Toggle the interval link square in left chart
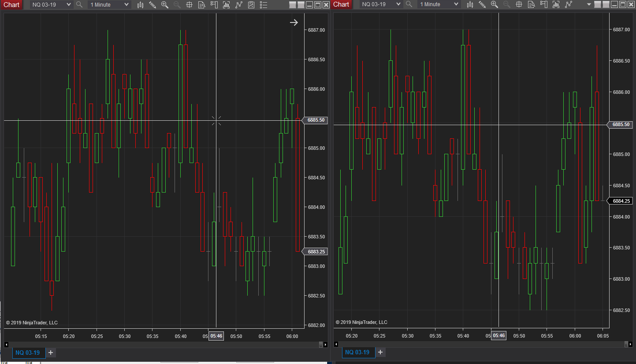The width and height of the screenshot is (636, 364). pyautogui.click(x=301, y=4)
